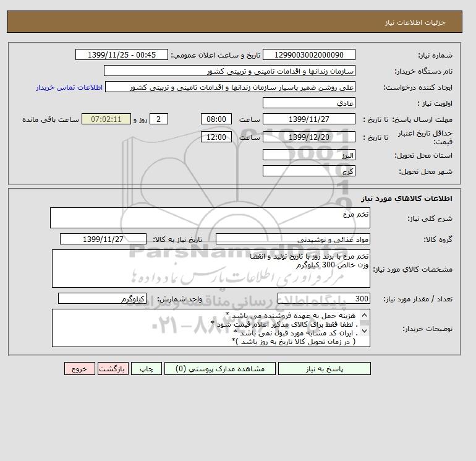Viewport: 476px width, 461px height.
Task: Click the goods need date field 1399/11/27
Action: pos(103,239)
